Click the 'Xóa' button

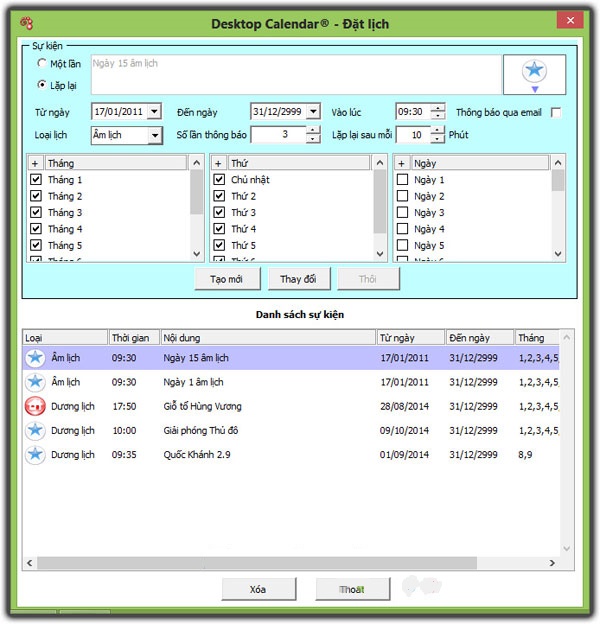point(259,589)
